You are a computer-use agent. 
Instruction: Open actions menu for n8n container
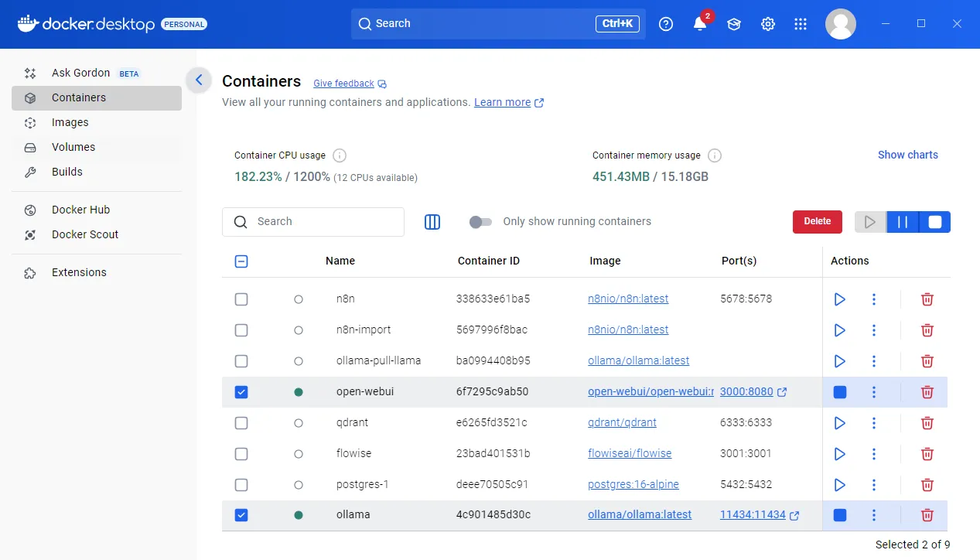pyautogui.click(x=874, y=299)
